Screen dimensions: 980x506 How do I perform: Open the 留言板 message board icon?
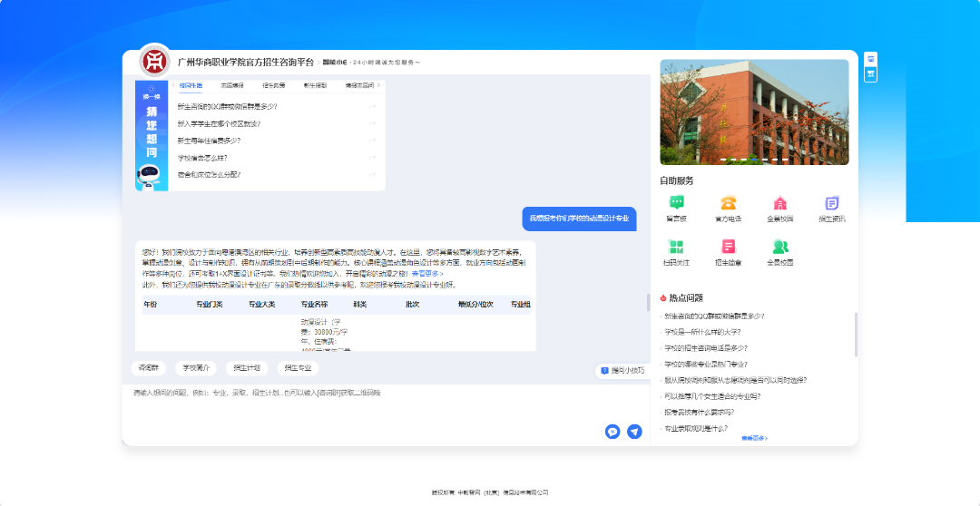[x=676, y=204]
